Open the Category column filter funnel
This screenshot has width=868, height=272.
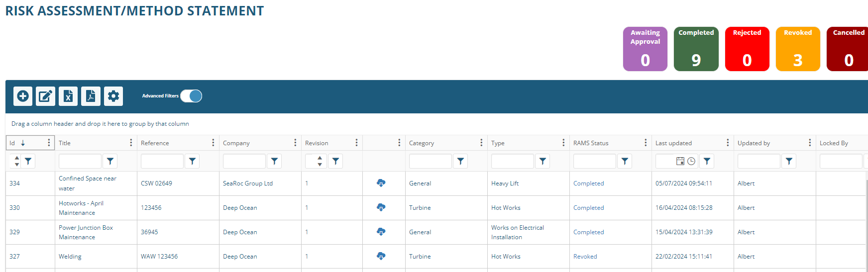[460, 161]
